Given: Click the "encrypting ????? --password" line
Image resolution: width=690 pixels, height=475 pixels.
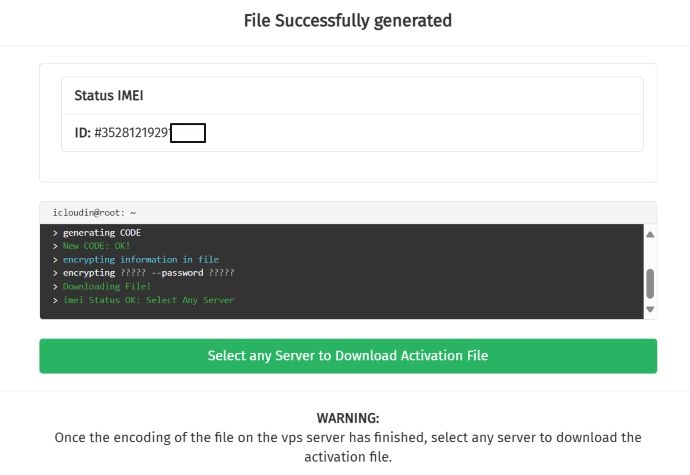Looking at the screenshot, I should (148, 273).
